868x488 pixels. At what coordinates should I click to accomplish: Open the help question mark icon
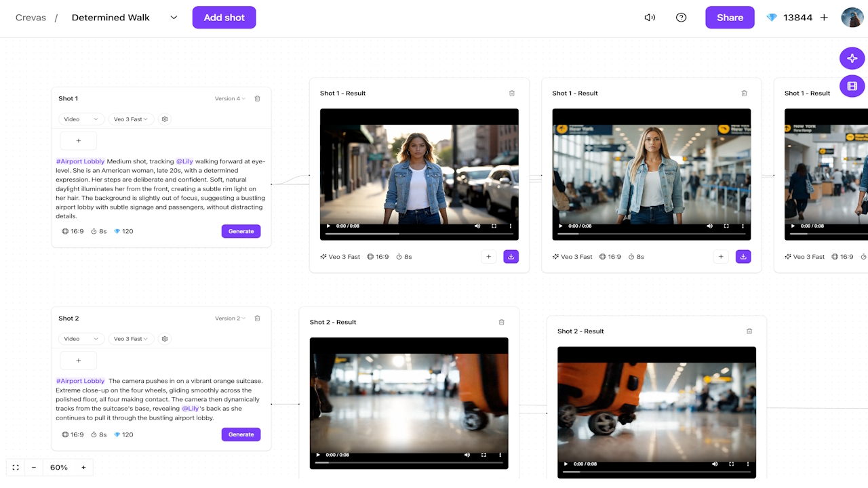click(x=681, y=17)
